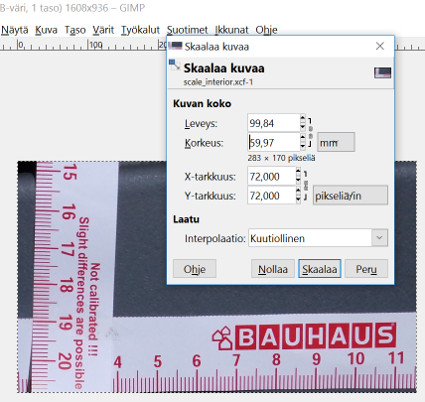Image resolution: width=425 pixels, height=402 pixels.
Task: Open the Kuva menu
Action: [46, 30]
